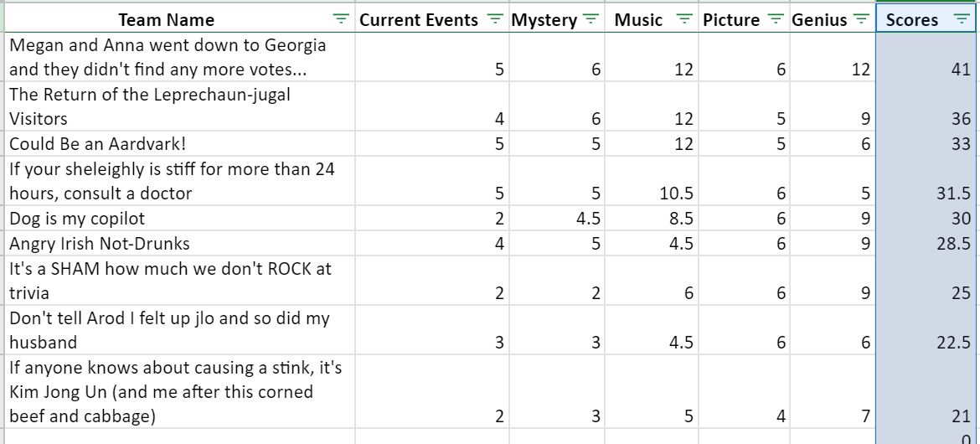
Task: Select the Leprechaun-jugal Visitors team cell
Action: [179, 106]
